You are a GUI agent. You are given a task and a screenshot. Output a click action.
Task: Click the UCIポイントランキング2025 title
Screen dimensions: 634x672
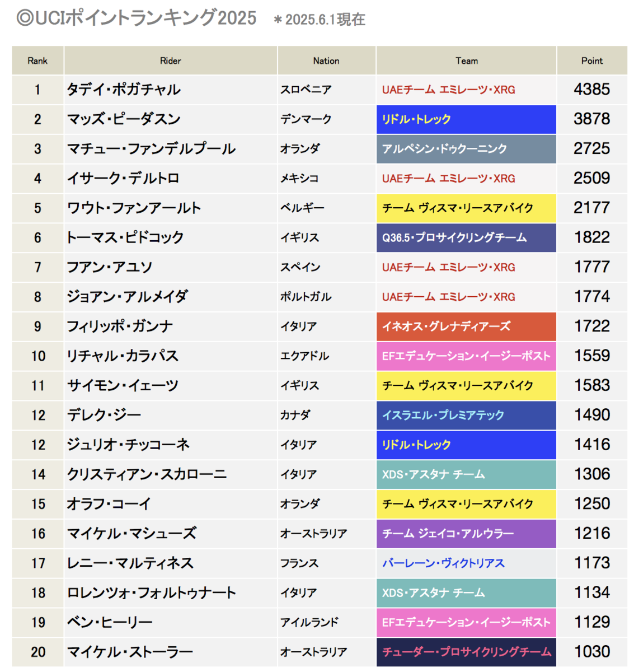coord(136,18)
